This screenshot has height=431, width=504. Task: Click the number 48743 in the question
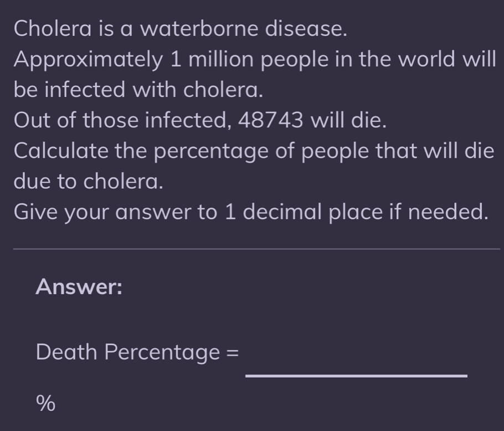(271, 120)
